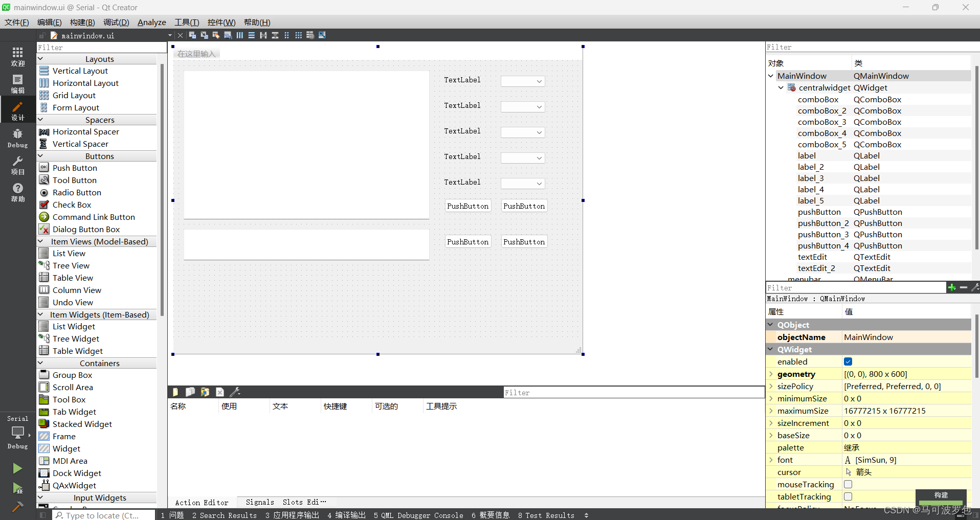The image size is (980, 520).
Task: Open 2 Search Results pane
Action: 225,515
